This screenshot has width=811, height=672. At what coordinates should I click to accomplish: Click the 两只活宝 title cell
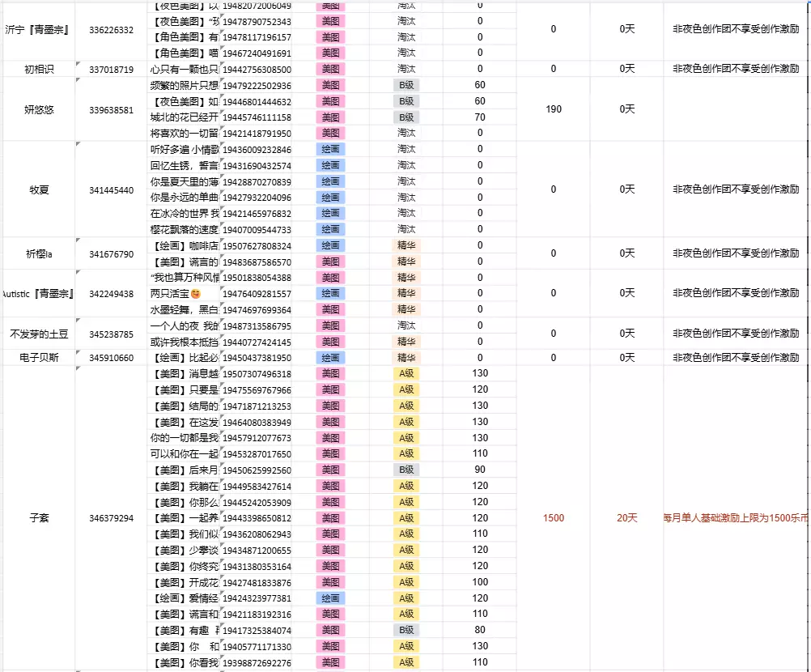(x=184, y=293)
